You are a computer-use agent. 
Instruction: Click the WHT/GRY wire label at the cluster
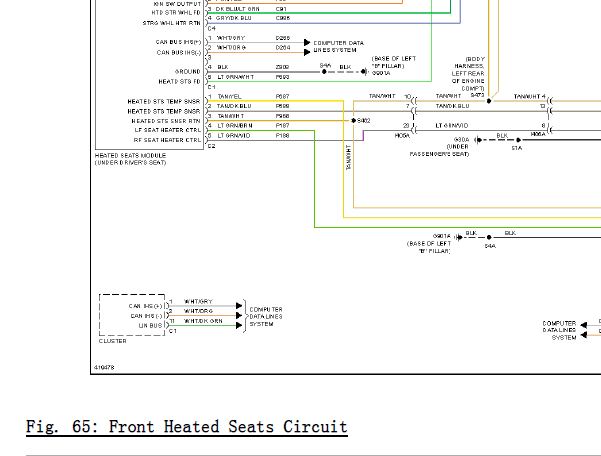click(198, 302)
